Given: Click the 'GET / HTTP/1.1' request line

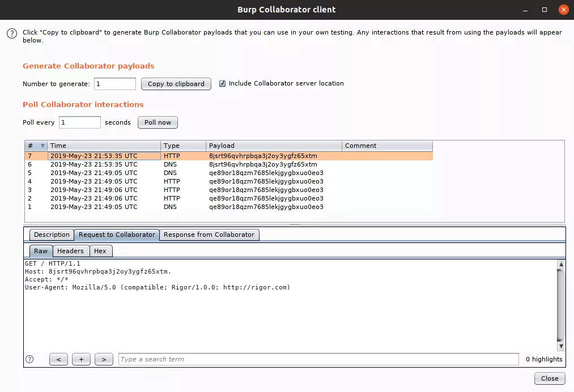Looking at the screenshot, I should point(52,263).
